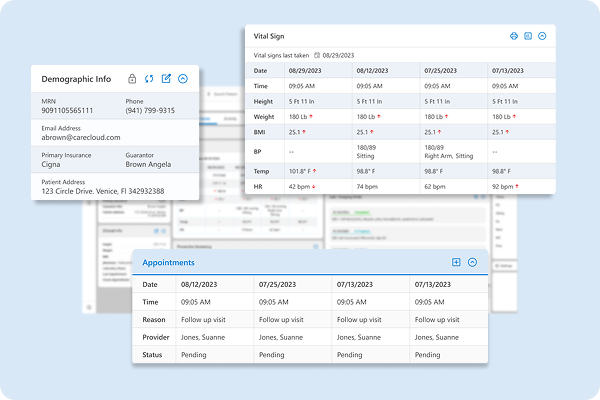Screen dimensions: 600x400
Task: Click the 07/25/2023 appointment's Follow up visit reason
Action: point(288,320)
